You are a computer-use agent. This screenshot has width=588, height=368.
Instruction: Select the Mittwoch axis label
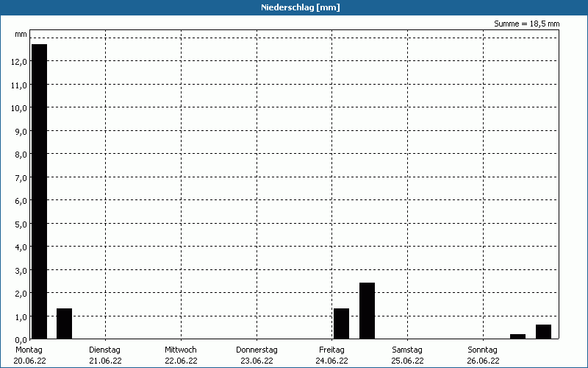[180, 350]
